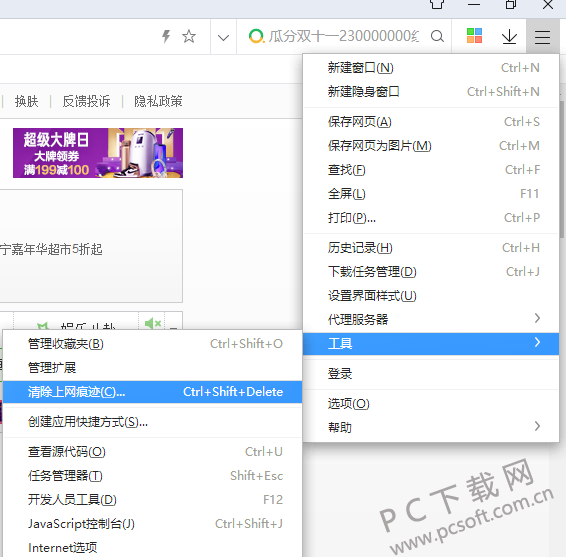
Task: Expand the 帮助 submenu arrow
Action: coord(537,426)
